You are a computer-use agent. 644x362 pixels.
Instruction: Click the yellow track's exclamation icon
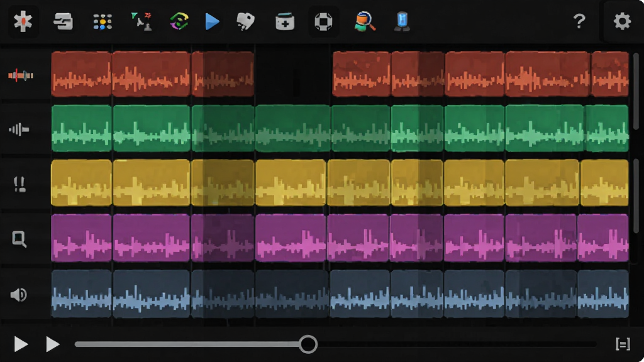click(19, 184)
